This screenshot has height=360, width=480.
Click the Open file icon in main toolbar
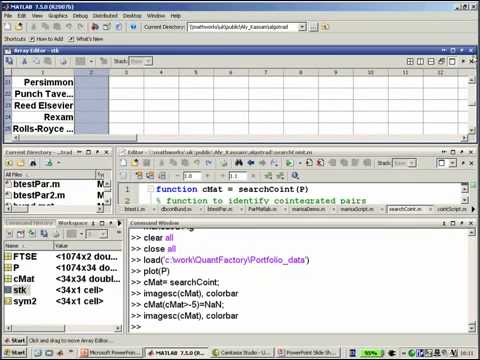19,27
